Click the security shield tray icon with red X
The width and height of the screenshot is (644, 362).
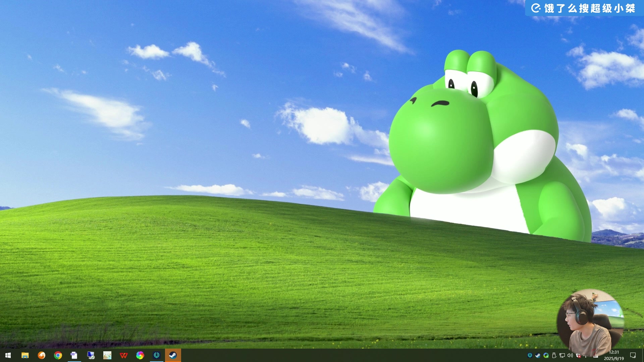(578, 355)
